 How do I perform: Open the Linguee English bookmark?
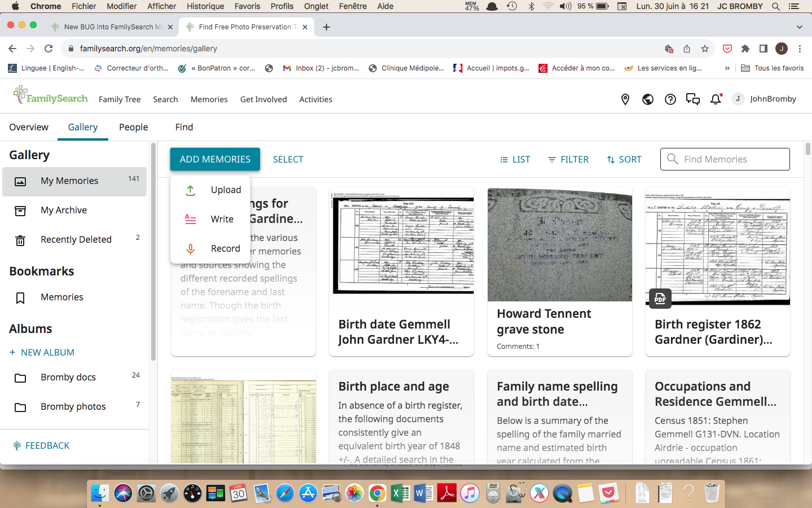tap(46, 68)
